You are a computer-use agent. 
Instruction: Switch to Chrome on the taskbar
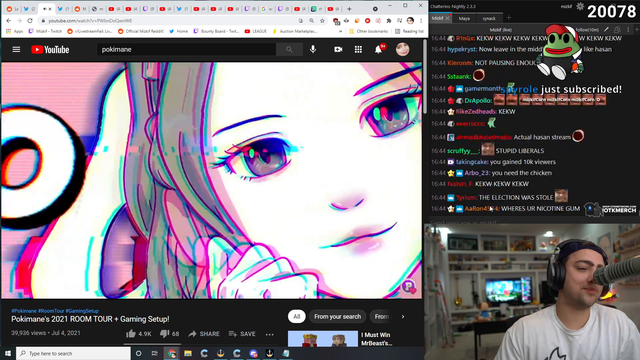172,353
